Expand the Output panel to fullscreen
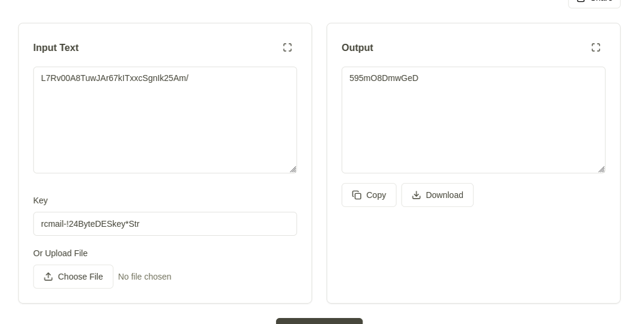644x324 pixels. click(596, 47)
